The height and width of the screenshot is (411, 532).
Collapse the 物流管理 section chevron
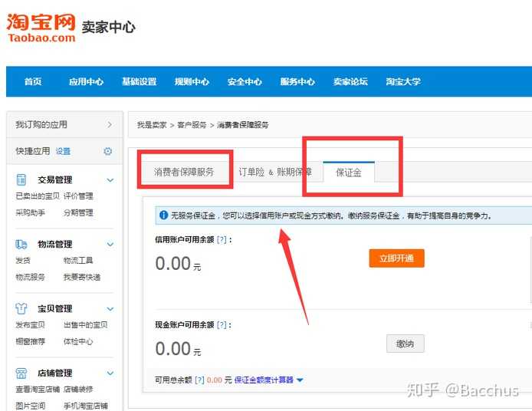pyautogui.click(x=110, y=245)
